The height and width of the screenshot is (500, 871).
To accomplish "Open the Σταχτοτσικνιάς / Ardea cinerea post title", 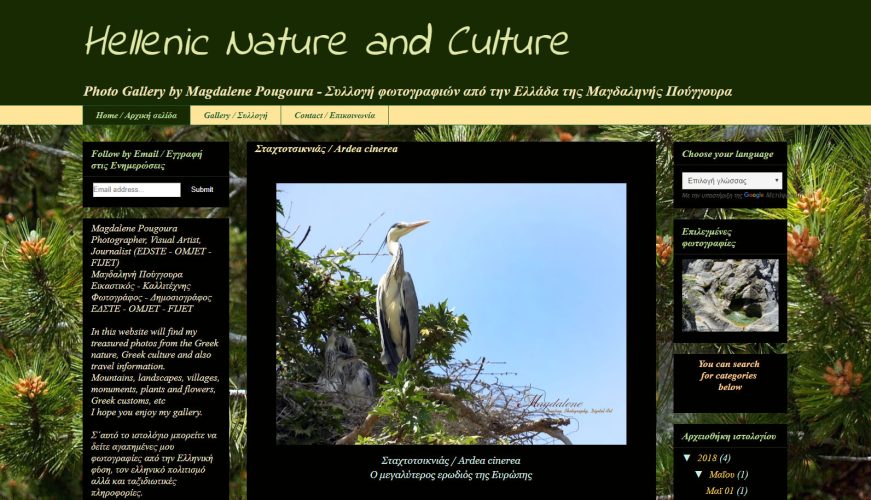I will (326, 149).
